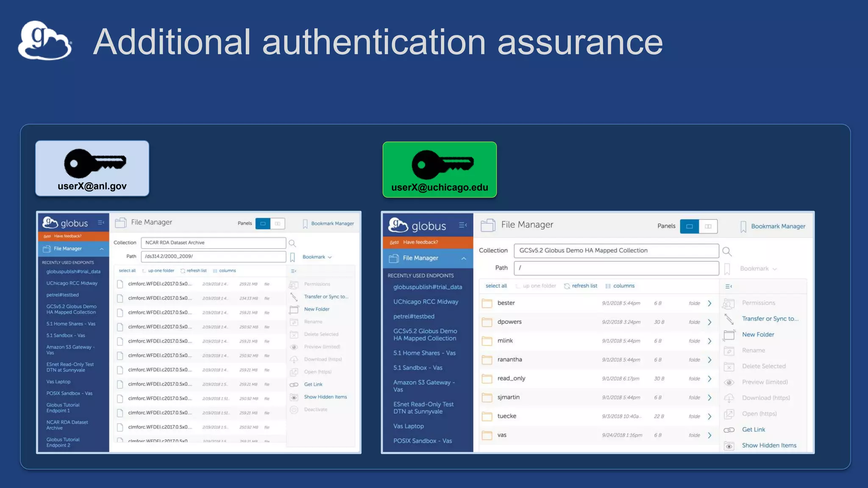Open the tuecke folder row
Screen dimensions: 868x488
598,416
